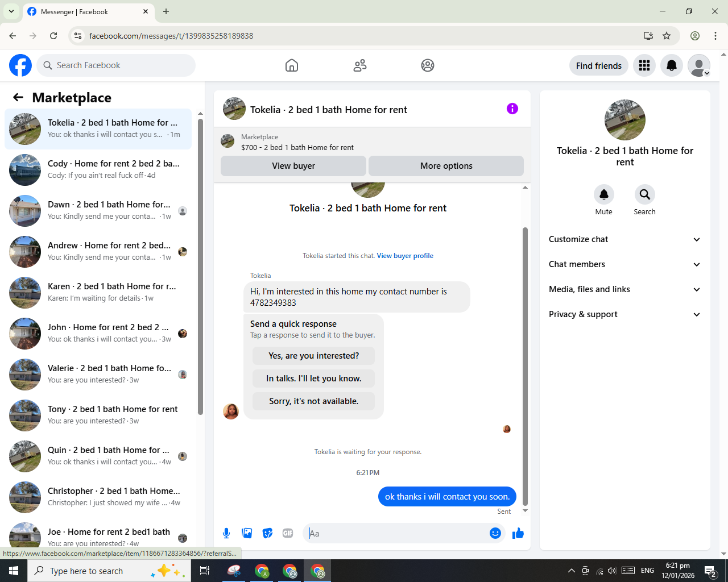728x582 pixels.
Task: Open the emoji picker in composer
Action: coord(495,533)
